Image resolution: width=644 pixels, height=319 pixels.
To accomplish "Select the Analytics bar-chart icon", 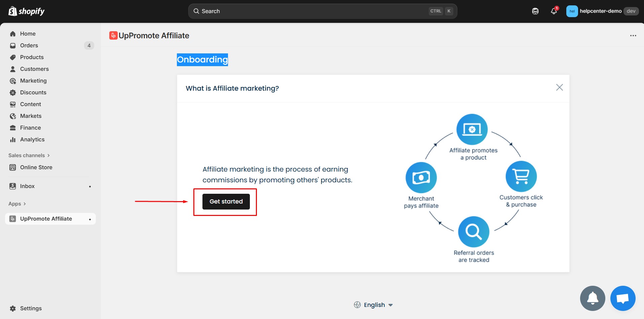I will click(12, 139).
